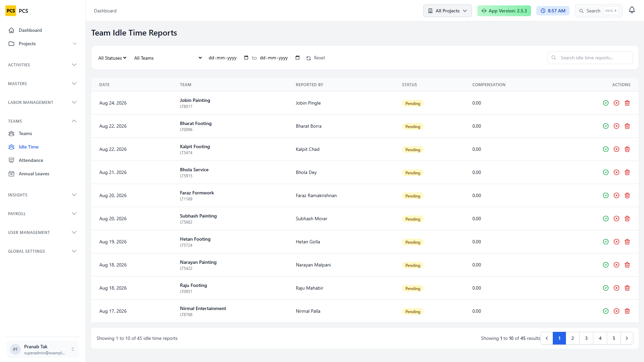Open the All Statuses filter dropdown
Viewport: 644px width, 362px height.
pos(112,58)
